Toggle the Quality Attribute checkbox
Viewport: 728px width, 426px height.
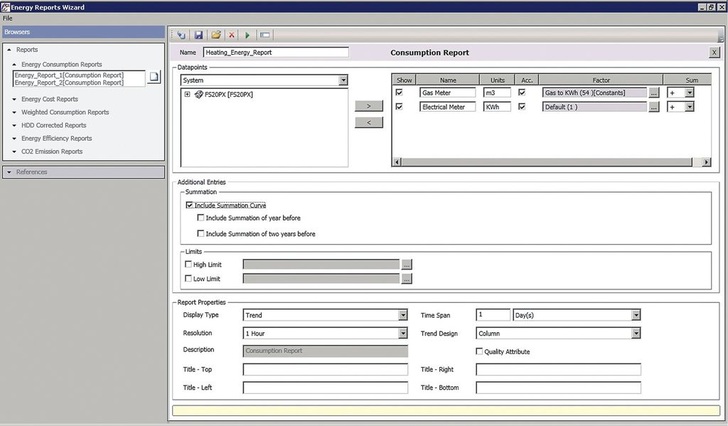(479, 351)
